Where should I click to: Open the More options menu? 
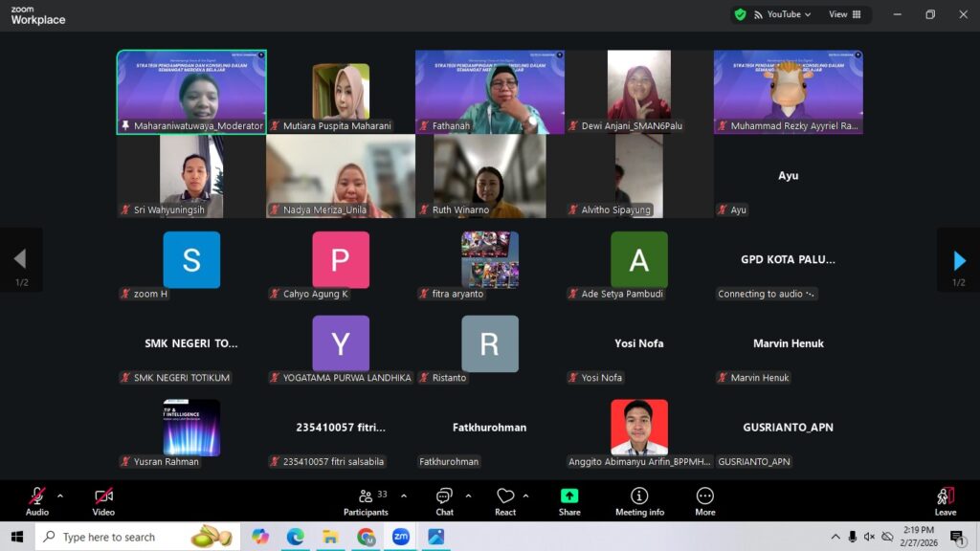(704, 500)
